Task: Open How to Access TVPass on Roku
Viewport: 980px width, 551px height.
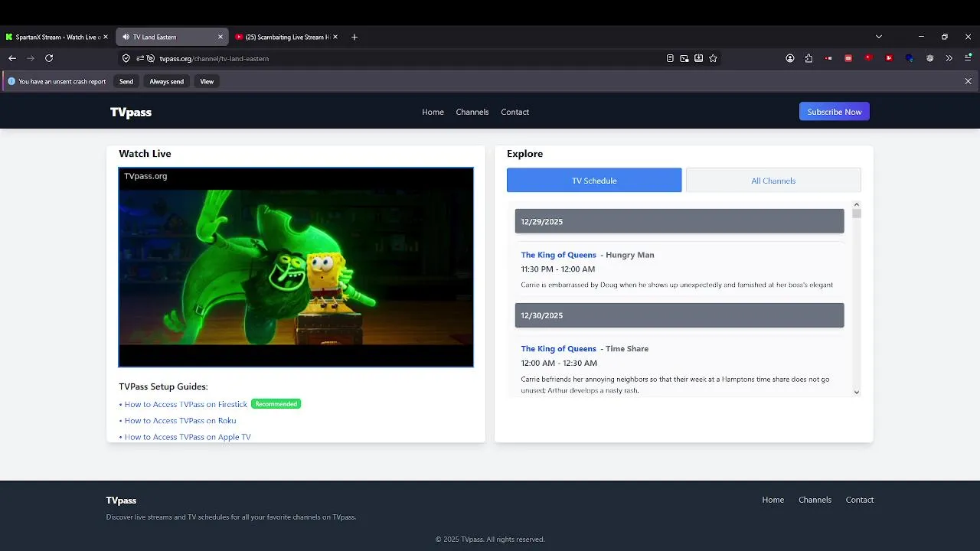Action: tap(181, 421)
